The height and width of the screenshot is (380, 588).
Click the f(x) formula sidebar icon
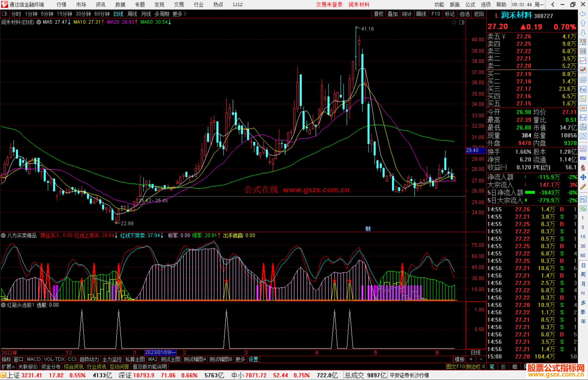pyautogui.click(x=583, y=127)
